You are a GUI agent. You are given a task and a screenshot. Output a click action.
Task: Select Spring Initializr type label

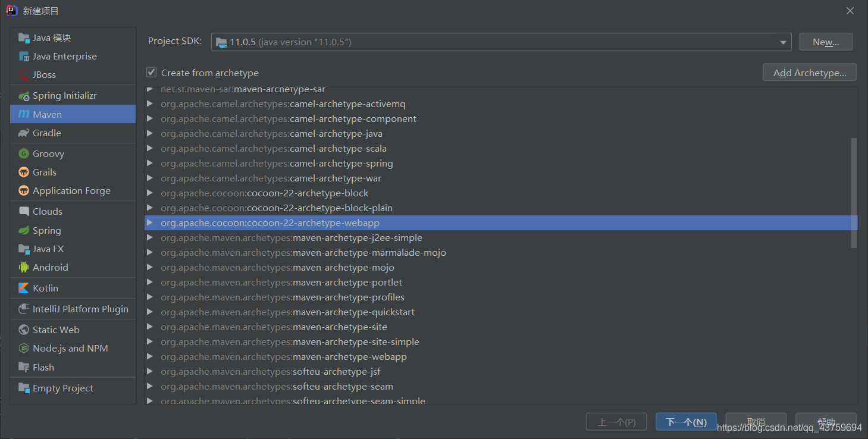coord(65,96)
